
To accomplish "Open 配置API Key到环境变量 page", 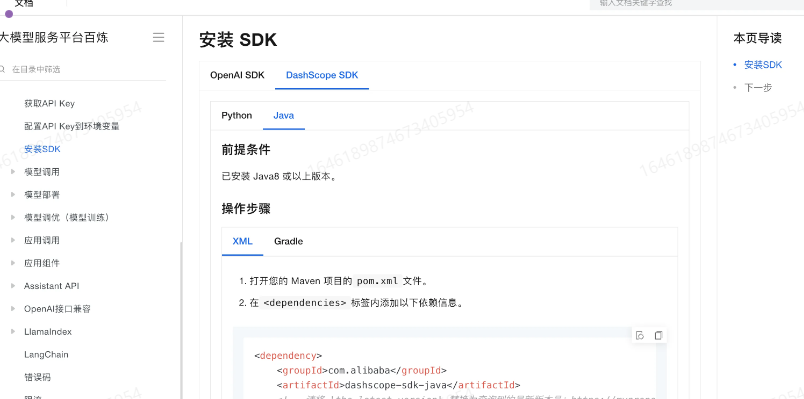I will [72, 126].
